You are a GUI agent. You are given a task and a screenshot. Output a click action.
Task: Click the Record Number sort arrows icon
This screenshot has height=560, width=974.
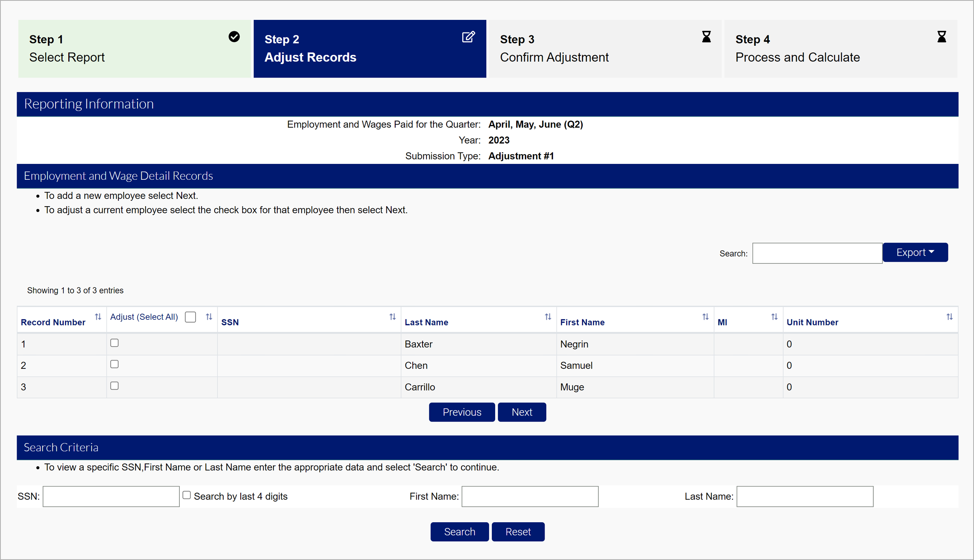[98, 317]
